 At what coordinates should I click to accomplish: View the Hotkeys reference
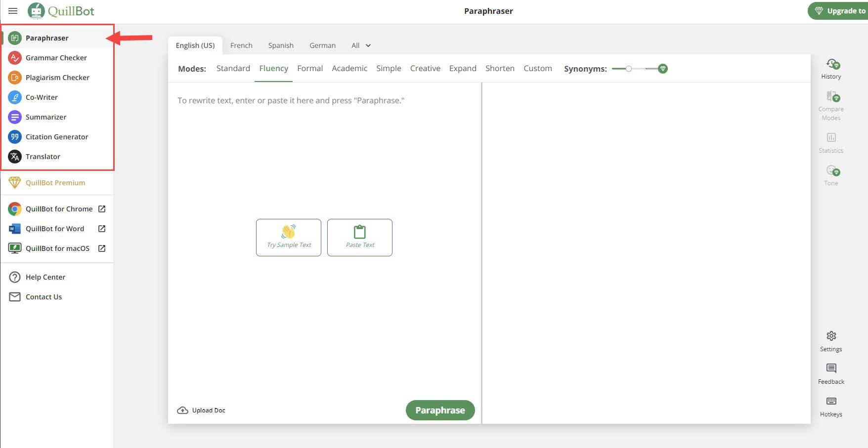coord(831,406)
